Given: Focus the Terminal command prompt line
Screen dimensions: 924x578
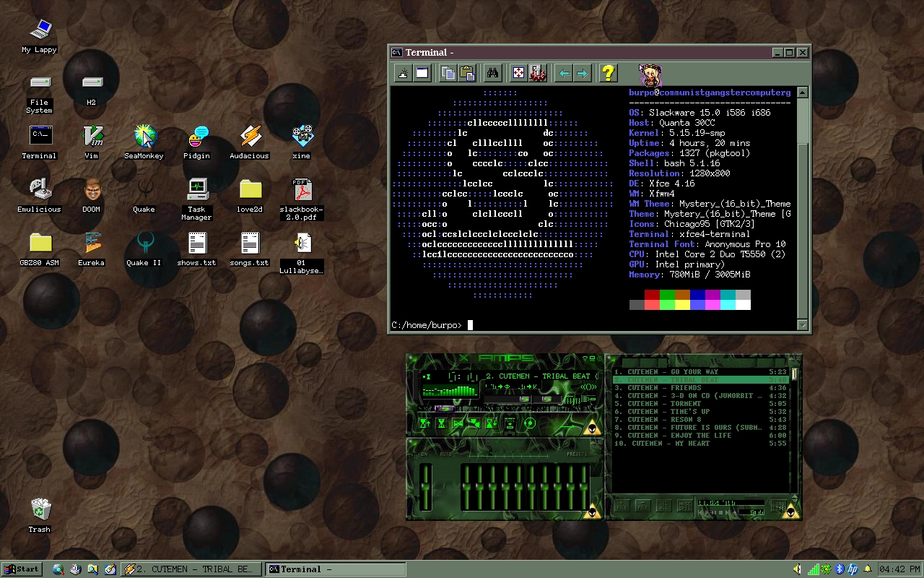Looking at the screenshot, I should [593, 325].
